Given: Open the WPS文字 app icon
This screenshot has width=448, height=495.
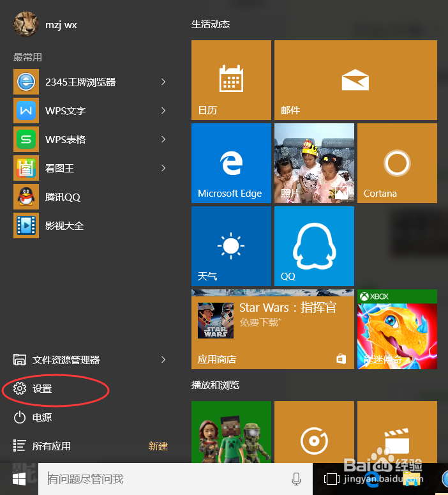Looking at the screenshot, I should point(26,110).
